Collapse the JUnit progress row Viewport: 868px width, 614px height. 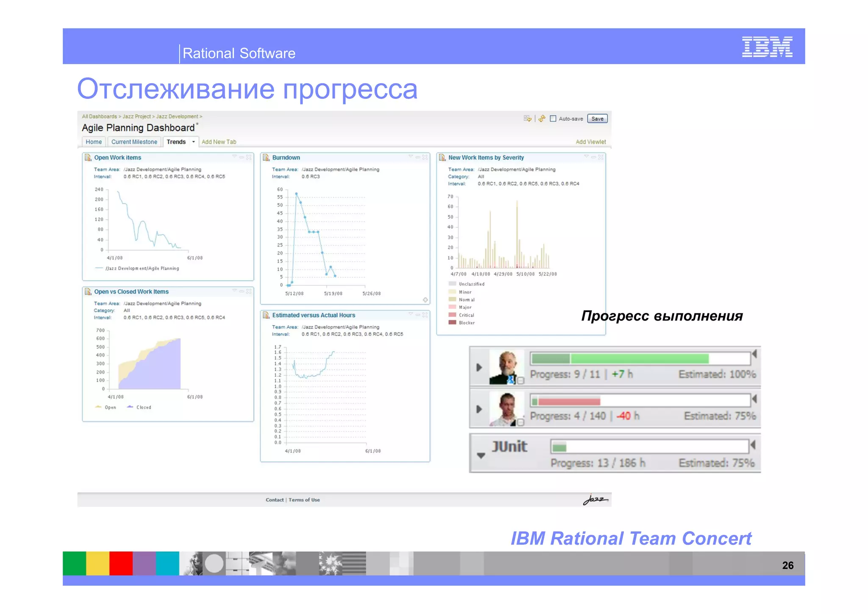(x=481, y=456)
